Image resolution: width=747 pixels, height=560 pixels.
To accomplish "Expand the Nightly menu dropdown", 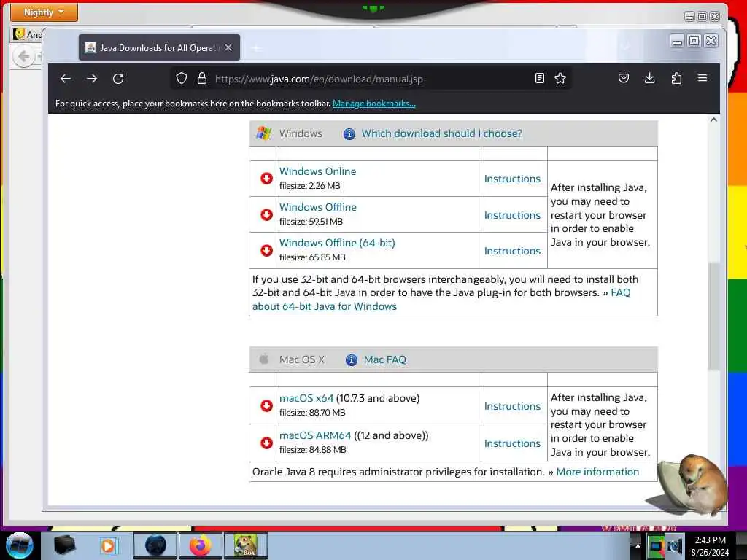I will coord(44,12).
